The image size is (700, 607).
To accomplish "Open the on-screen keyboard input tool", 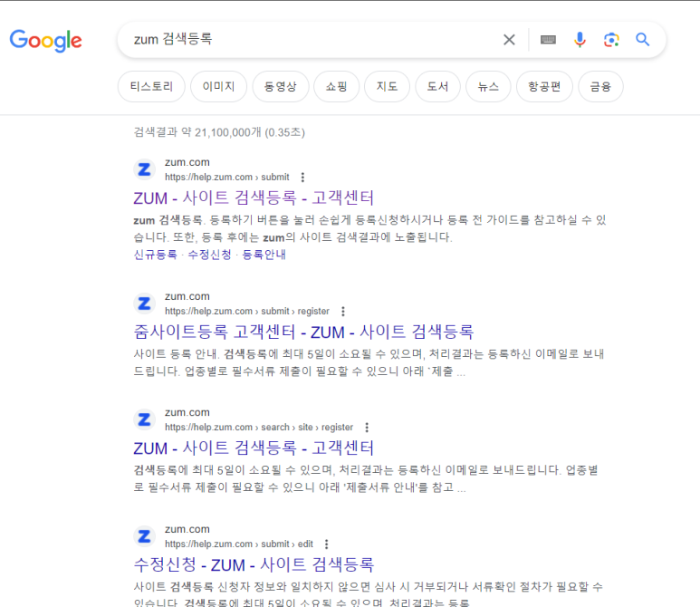I will tap(548, 40).
